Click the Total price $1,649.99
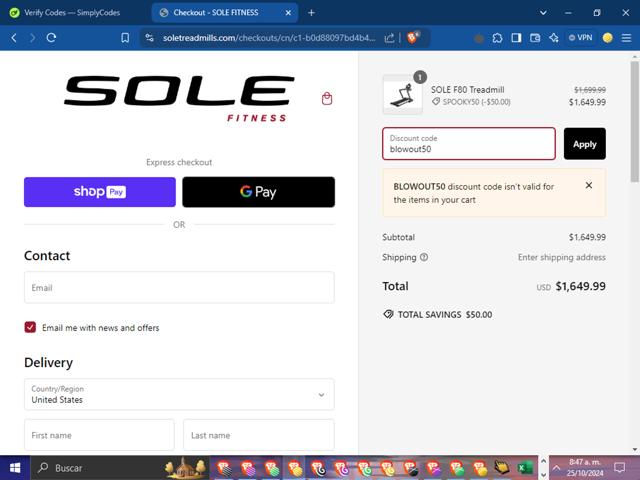This screenshot has height=480, width=640. click(580, 286)
